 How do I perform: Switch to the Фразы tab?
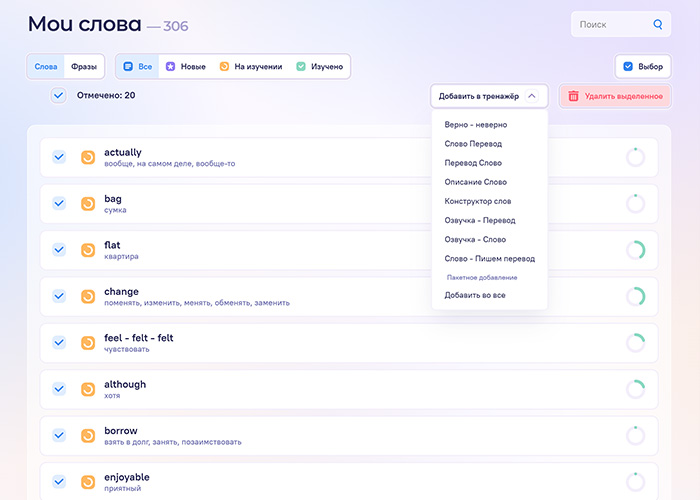(x=84, y=67)
